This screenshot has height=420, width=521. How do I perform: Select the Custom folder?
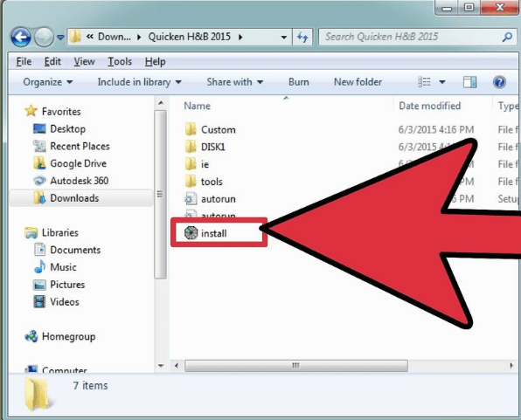click(218, 130)
